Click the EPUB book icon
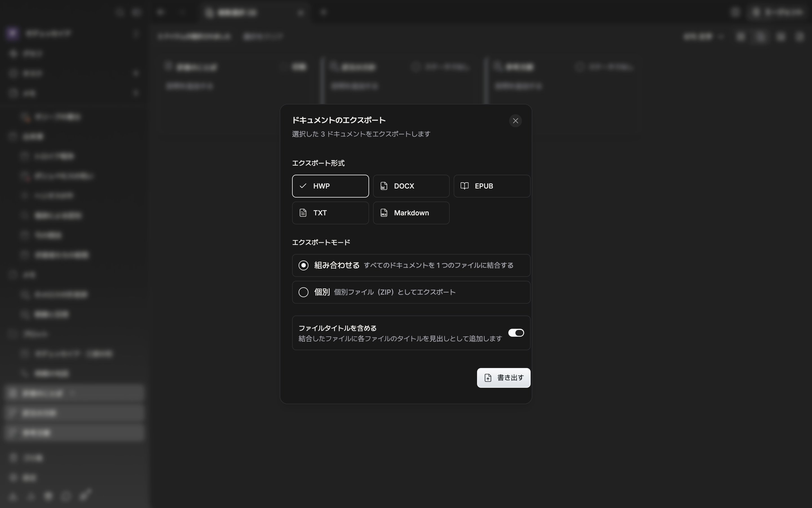Screen dimensions: 812x508 click(464, 186)
